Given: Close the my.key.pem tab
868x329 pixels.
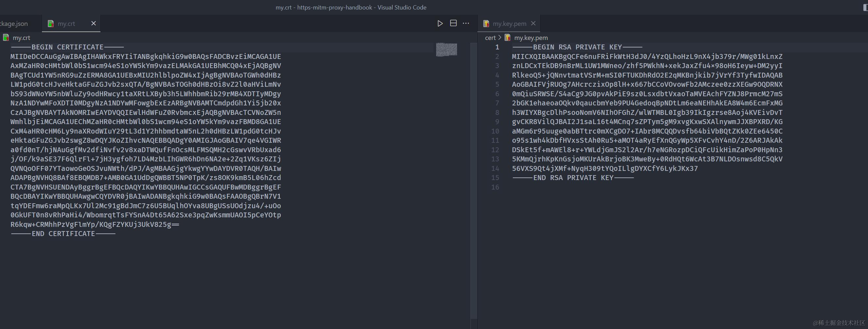Looking at the screenshot, I should coord(533,23).
